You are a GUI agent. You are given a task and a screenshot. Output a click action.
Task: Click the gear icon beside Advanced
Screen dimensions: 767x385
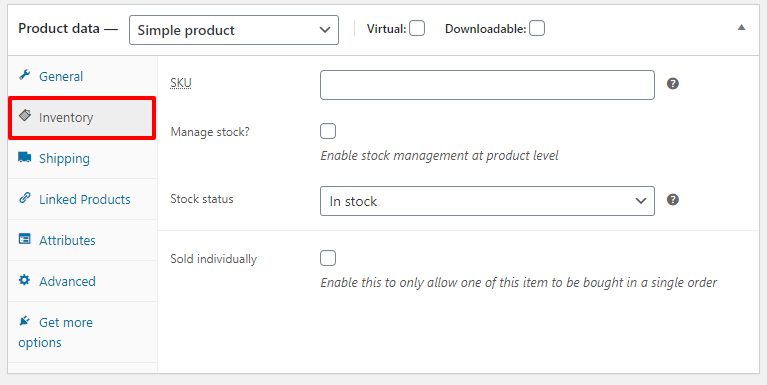[x=24, y=280]
